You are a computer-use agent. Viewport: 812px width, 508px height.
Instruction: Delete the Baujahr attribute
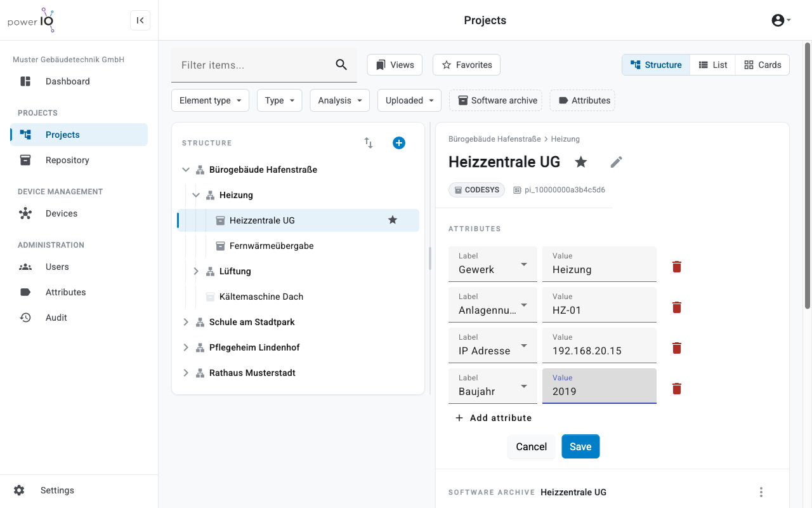point(677,389)
